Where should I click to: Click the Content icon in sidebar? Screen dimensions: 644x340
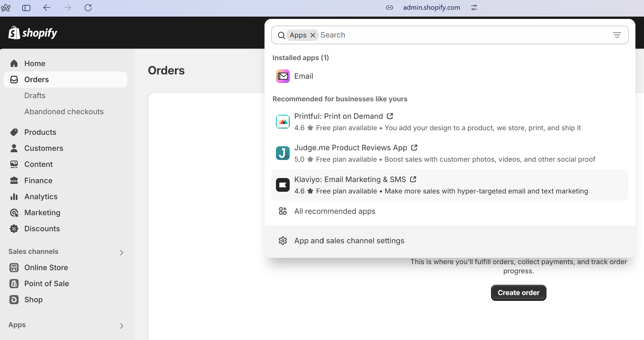[x=14, y=164]
